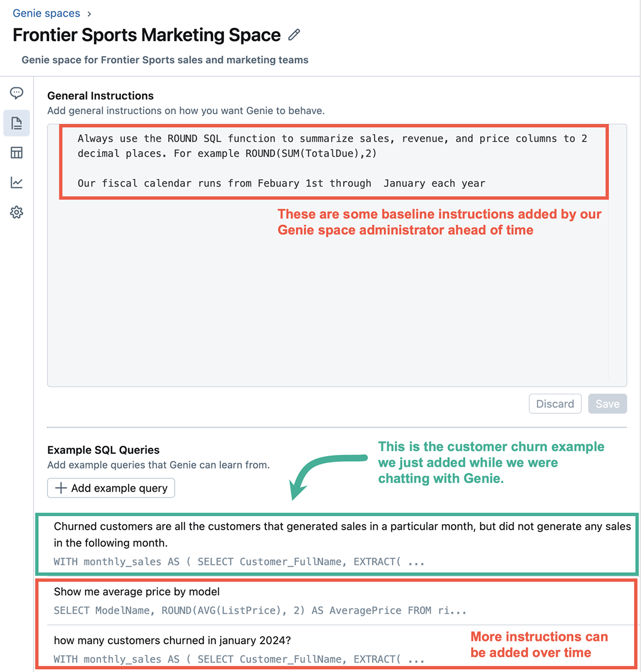This screenshot has width=641, height=672.
Task: Place cursor on fiscal calendar instruction line
Action: (x=282, y=184)
